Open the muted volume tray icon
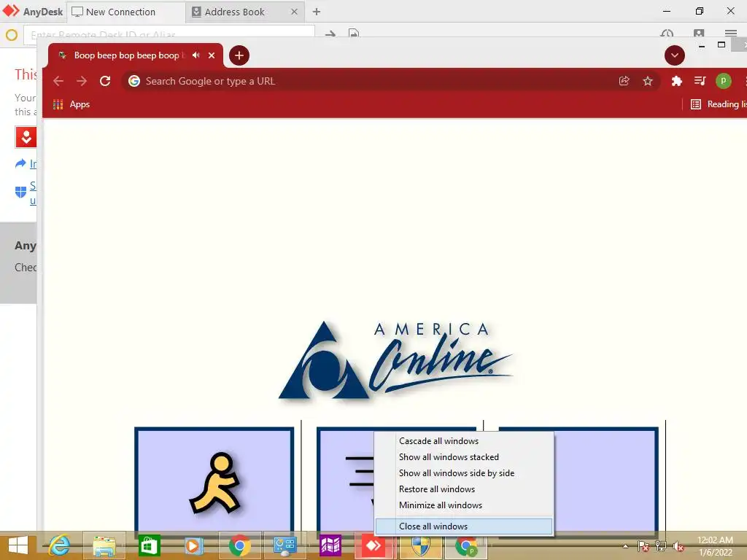The height and width of the screenshot is (560, 747). coord(678,546)
